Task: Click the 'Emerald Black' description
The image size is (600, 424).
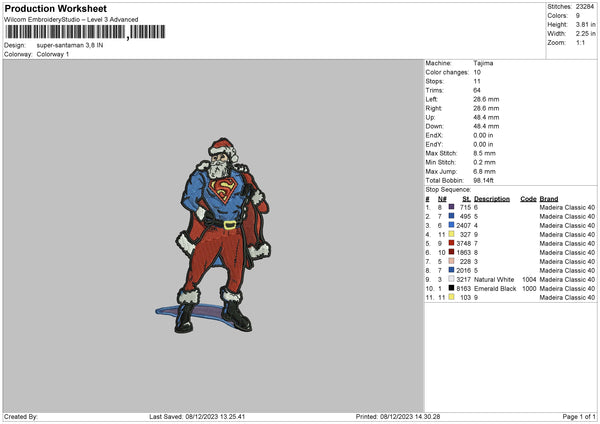Action: coord(495,289)
